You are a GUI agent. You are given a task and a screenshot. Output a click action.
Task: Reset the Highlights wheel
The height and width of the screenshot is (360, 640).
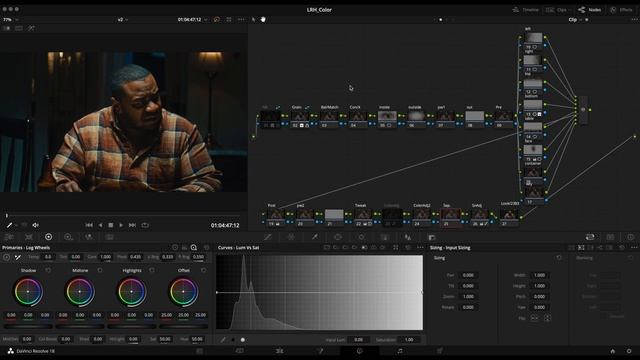tap(152, 270)
